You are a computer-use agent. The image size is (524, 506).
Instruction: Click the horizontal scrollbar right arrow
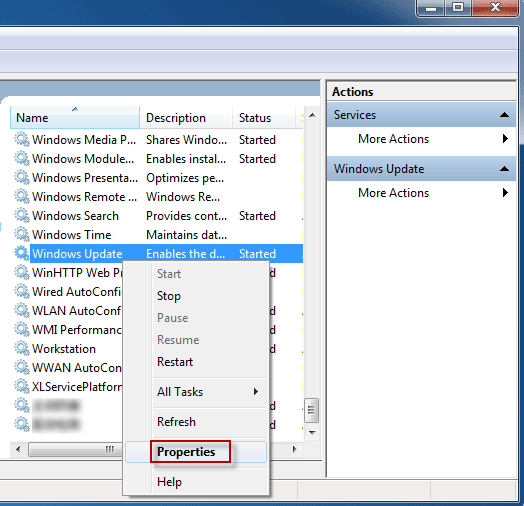pyautogui.click(x=294, y=450)
